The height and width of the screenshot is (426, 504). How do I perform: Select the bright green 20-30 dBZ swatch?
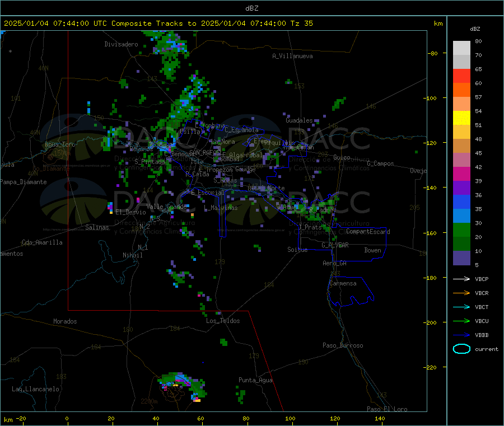tap(461, 230)
